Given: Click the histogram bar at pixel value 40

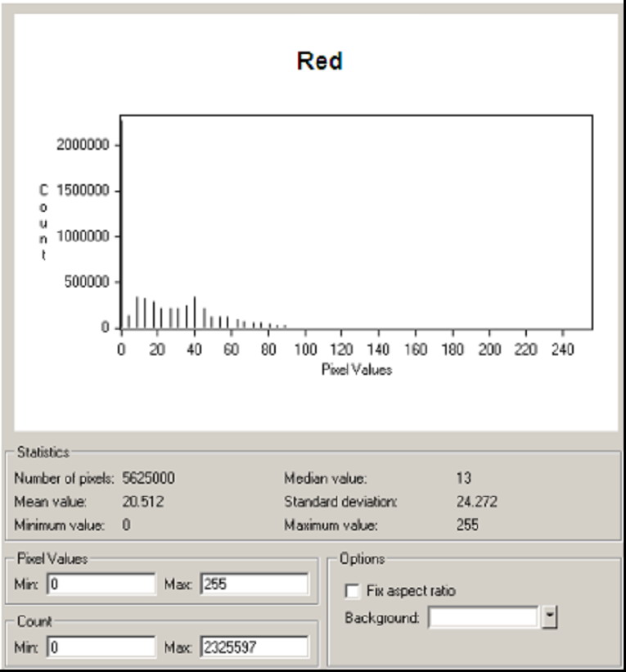Looking at the screenshot, I should 195,313.
